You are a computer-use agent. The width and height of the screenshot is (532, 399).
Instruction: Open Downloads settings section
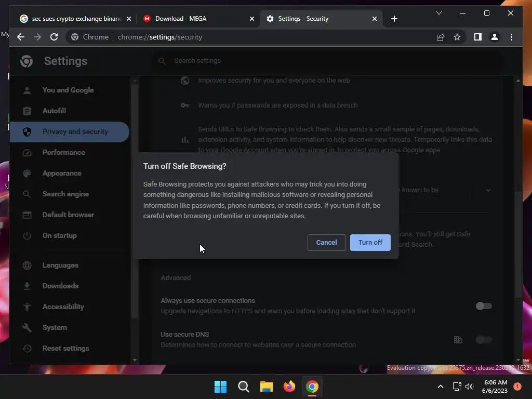[x=69, y=286]
